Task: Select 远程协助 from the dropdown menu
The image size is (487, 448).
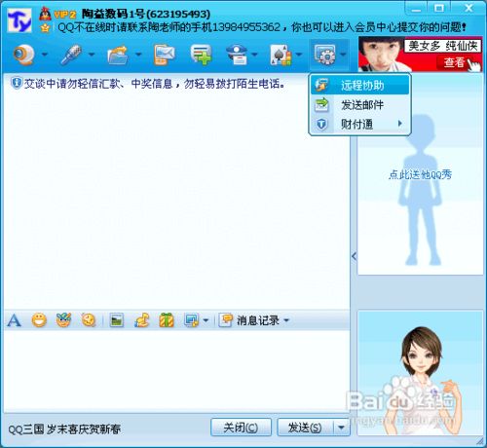Action: pos(359,85)
